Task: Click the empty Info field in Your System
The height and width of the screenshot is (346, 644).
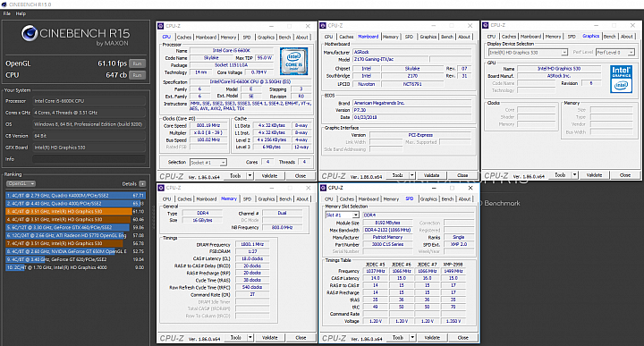Action: pyautogui.click(x=89, y=159)
